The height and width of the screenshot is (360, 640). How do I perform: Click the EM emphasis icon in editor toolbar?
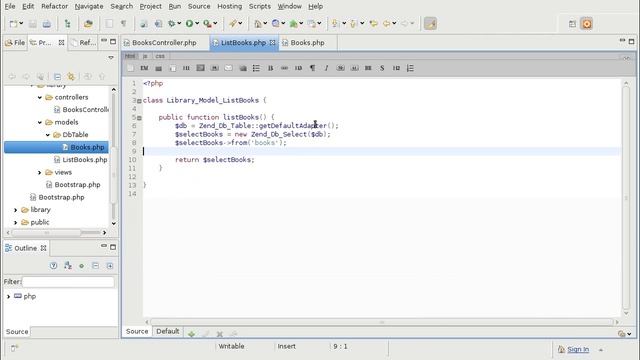[144, 68]
